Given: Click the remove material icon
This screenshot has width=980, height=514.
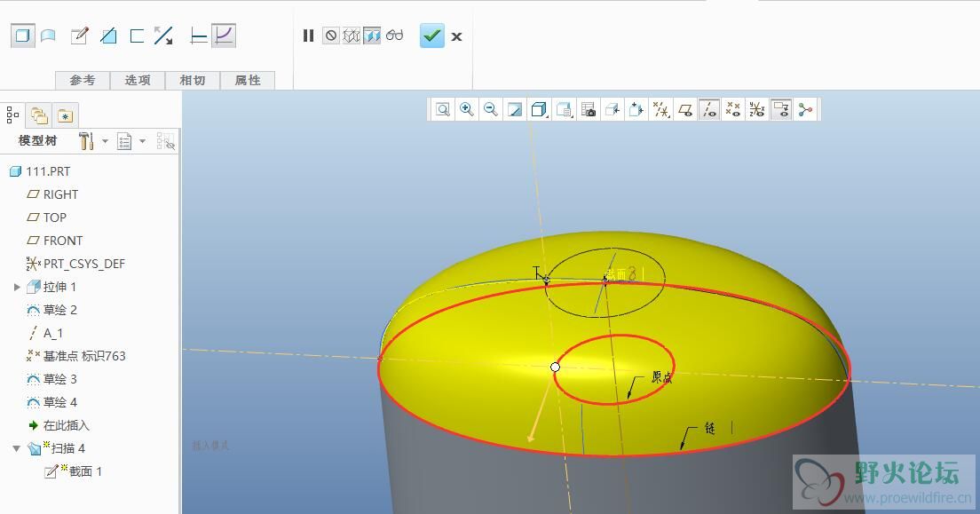Looking at the screenshot, I should 108,36.
